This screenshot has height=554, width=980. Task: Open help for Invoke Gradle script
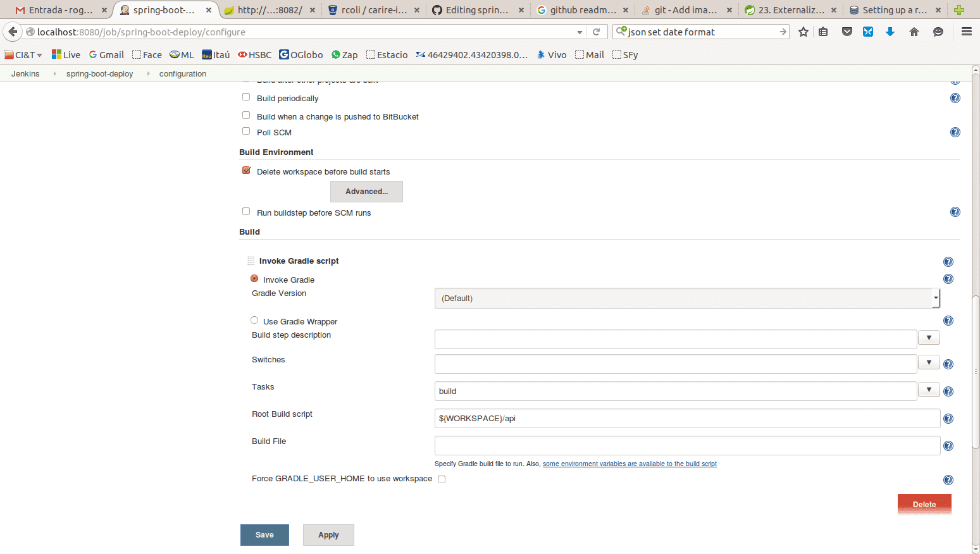pyautogui.click(x=948, y=262)
